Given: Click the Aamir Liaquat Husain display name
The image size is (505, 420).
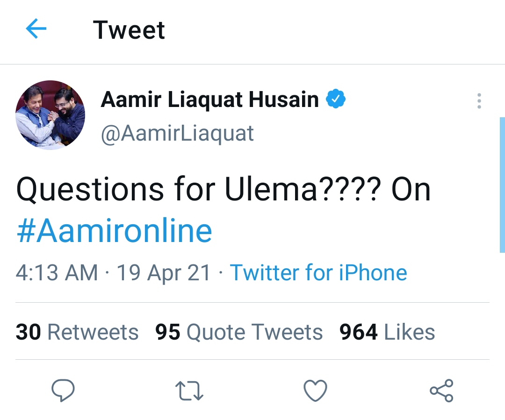Looking at the screenshot, I should click(x=209, y=99).
